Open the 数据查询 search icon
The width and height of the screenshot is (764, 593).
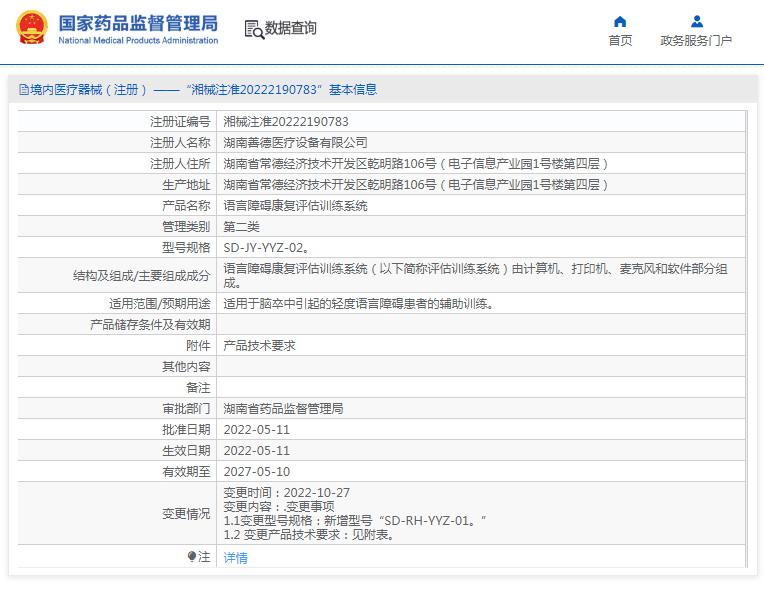tap(254, 29)
